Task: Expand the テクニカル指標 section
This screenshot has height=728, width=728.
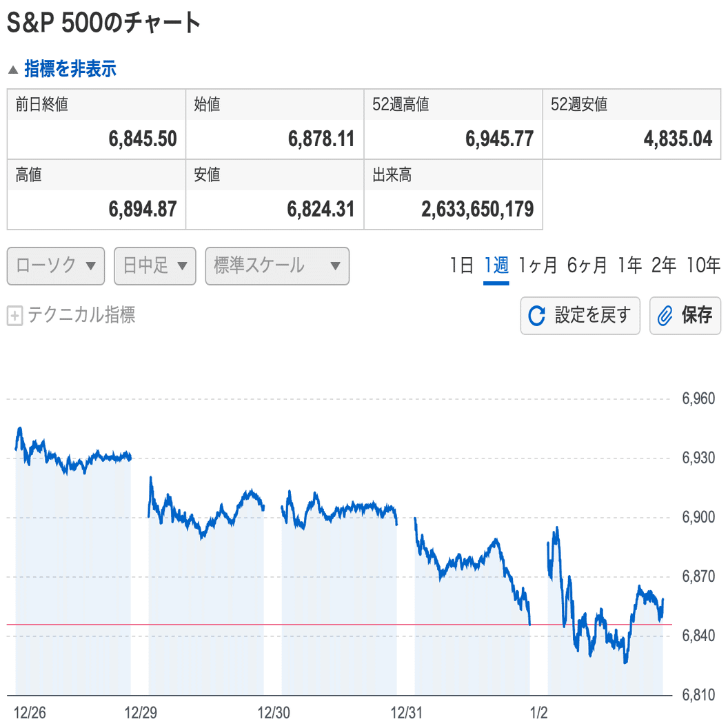Action: click(x=81, y=316)
